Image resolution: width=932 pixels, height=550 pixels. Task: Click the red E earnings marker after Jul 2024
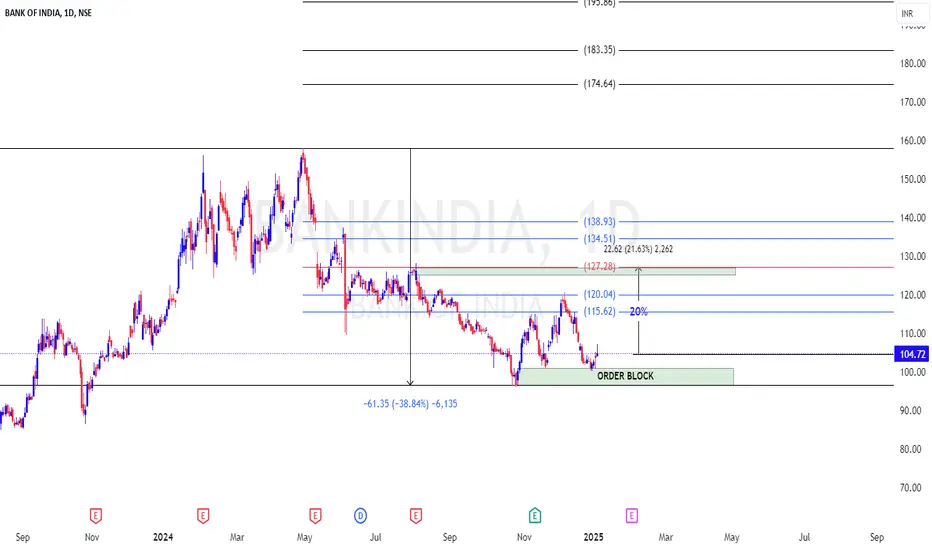[415, 516]
